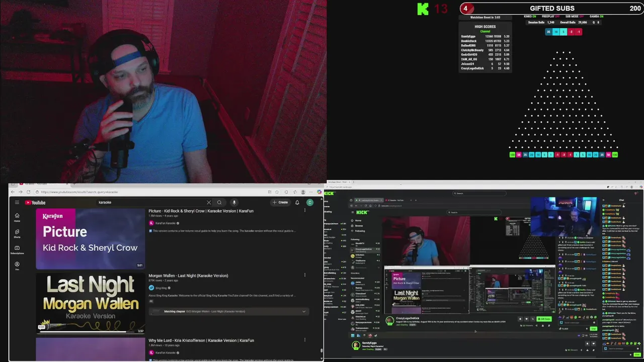Image resolution: width=644 pixels, height=362 pixels.
Task: Click the Chat header in Kick window
Action: [621, 200]
